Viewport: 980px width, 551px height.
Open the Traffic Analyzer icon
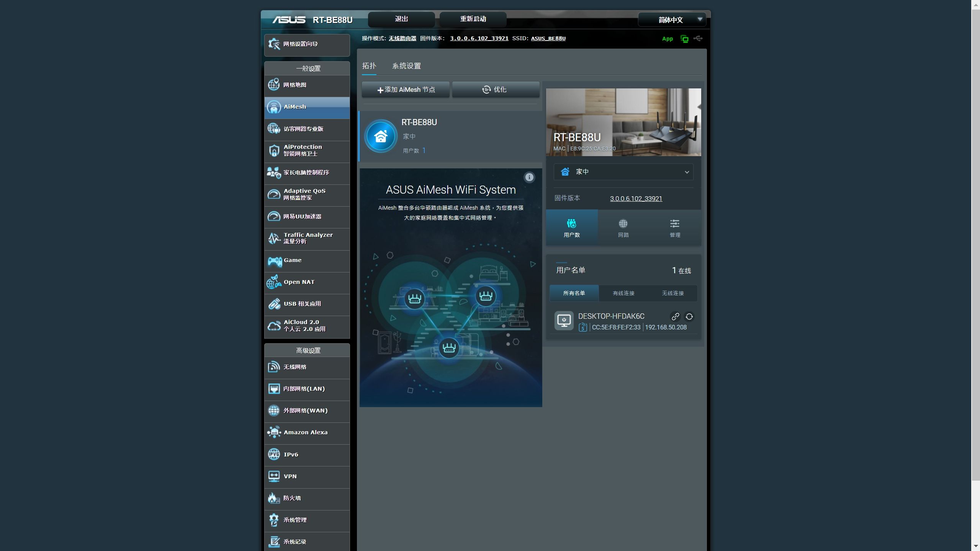point(274,238)
